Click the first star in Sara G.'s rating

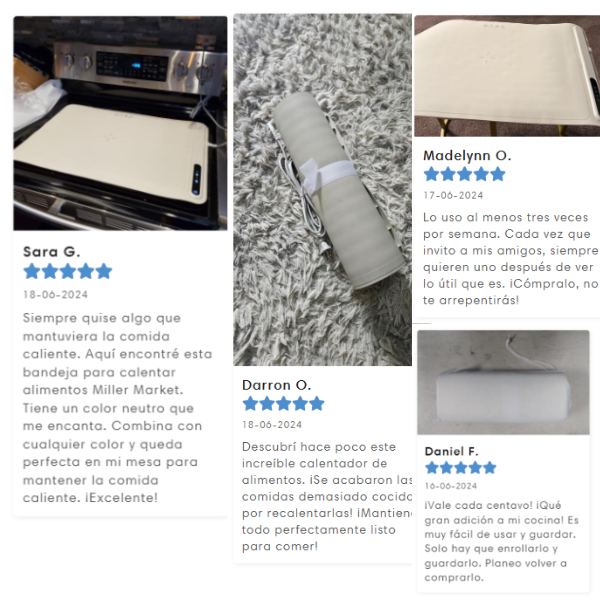32,271
